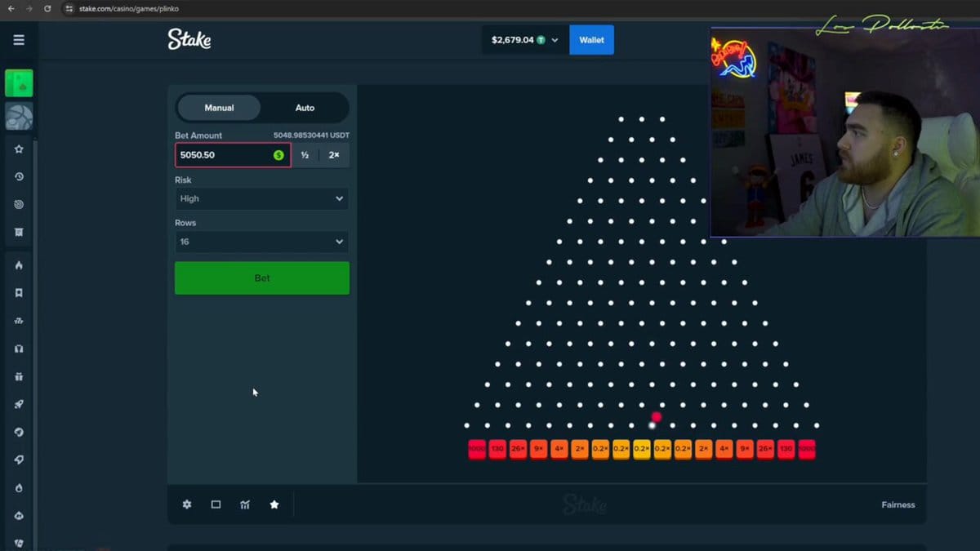Image resolution: width=980 pixels, height=551 pixels.
Task: Halve the bet with ½ button
Action: pyautogui.click(x=305, y=155)
